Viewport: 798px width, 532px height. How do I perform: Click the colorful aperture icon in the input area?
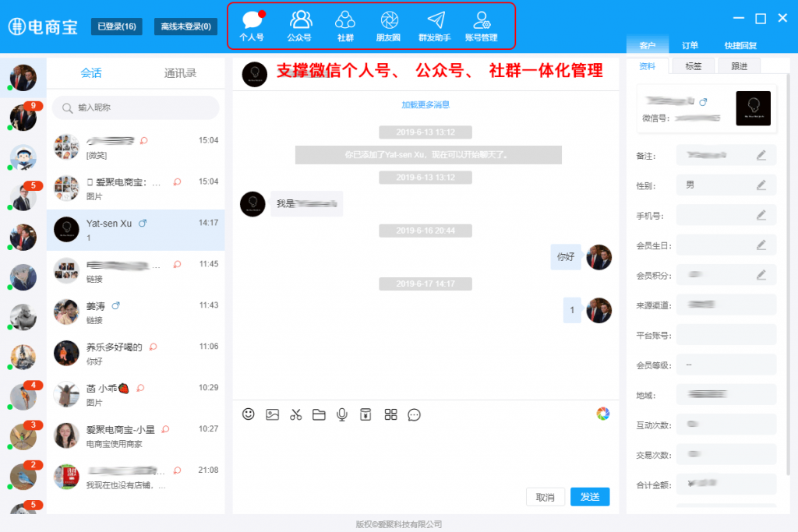603,414
